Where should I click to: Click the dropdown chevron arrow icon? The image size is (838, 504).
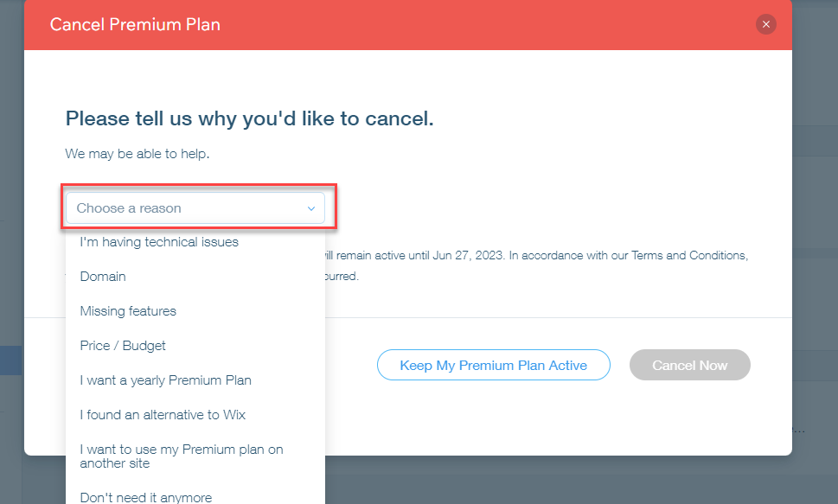click(311, 208)
